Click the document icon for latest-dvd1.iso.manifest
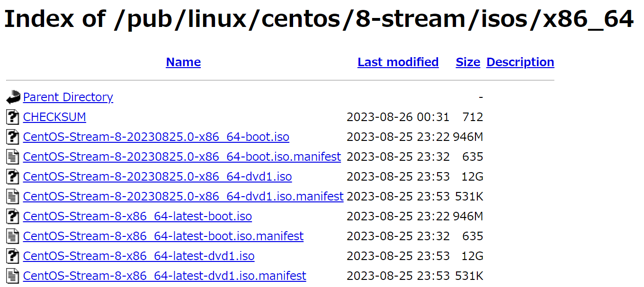The image size is (644, 287). click(x=12, y=276)
